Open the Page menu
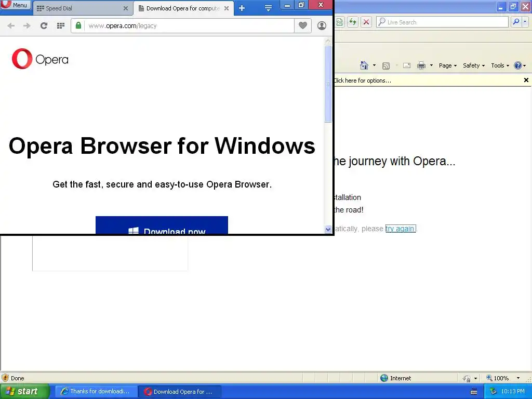The image size is (532, 399). point(447,65)
